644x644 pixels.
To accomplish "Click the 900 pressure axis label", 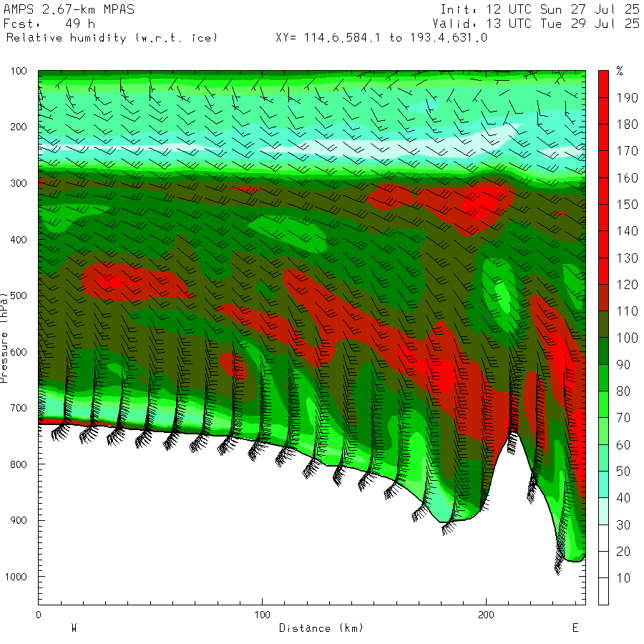I will coord(19,520).
